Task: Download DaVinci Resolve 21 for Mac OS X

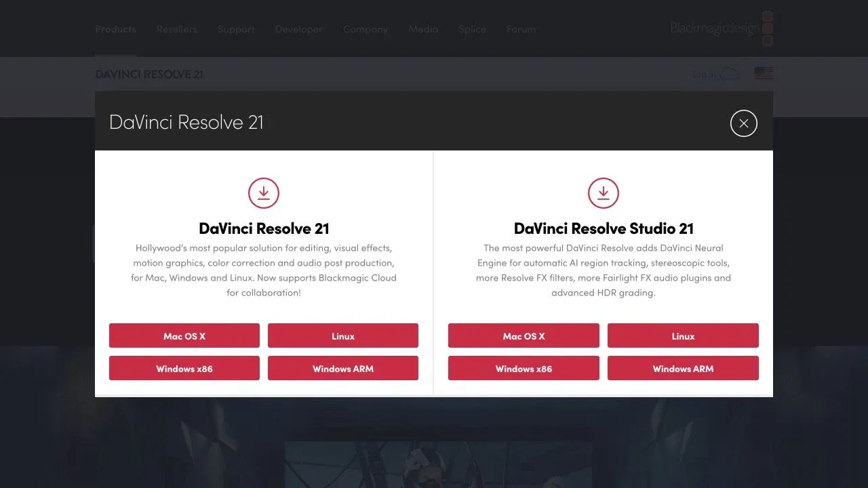Action: point(184,335)
